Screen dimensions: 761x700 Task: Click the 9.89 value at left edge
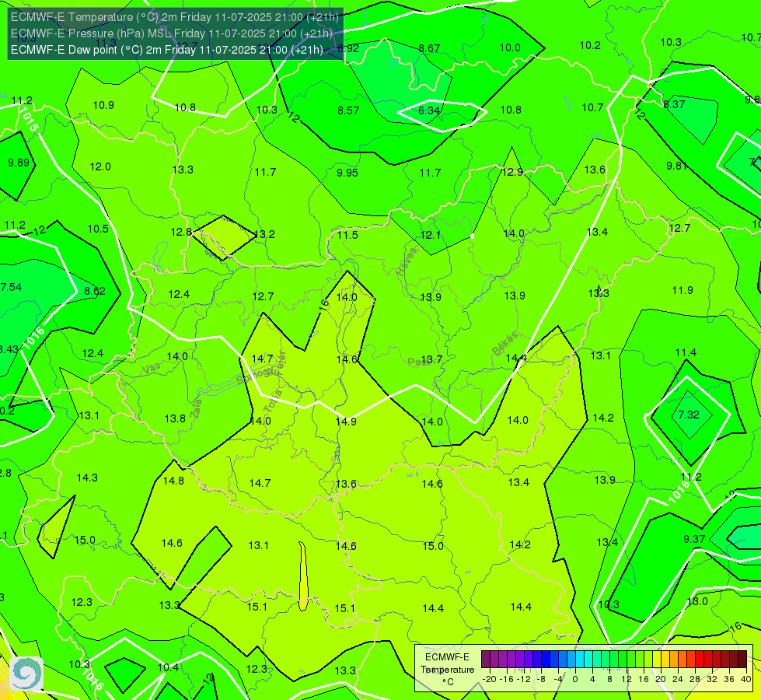click(x=19, y=163)
